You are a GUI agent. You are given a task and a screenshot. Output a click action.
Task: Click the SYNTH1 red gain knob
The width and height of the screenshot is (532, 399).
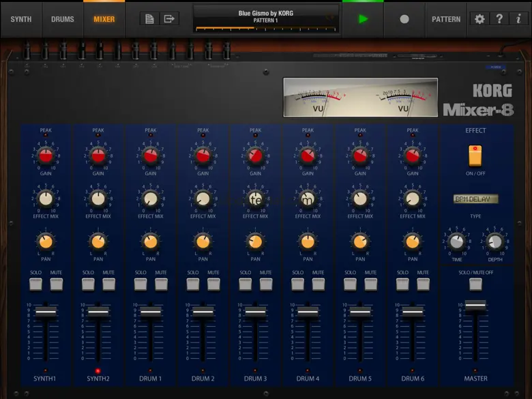(x=46, y=157)
